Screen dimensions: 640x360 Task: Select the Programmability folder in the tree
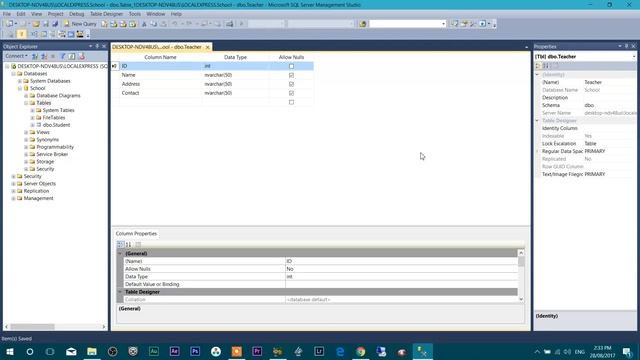tap(55, 147)
